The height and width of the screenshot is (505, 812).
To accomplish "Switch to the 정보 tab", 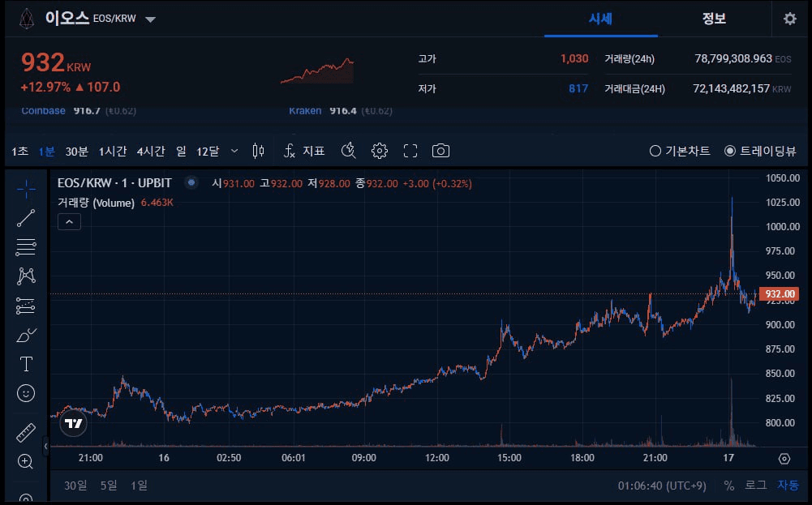I will pyautogui.click(x=714, y=19).
